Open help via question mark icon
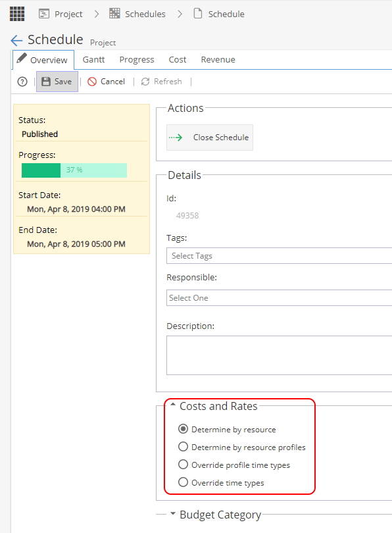Screen dimensions: 392x533 point(22,82)
